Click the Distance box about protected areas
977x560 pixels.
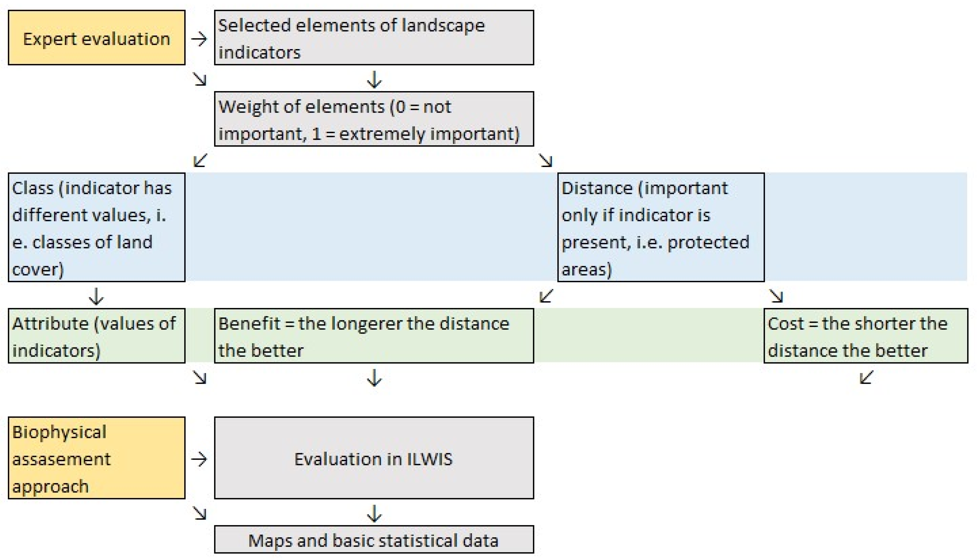coord(661,227)
